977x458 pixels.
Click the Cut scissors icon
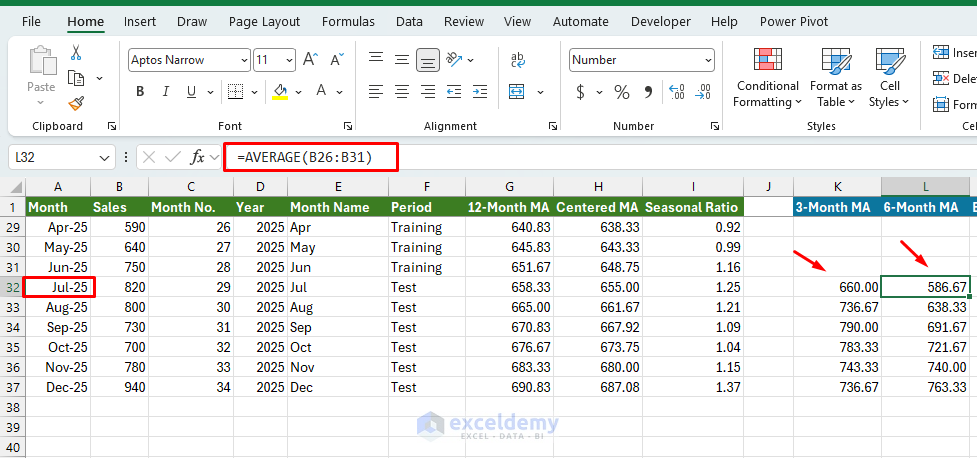(x=76, y=52)
